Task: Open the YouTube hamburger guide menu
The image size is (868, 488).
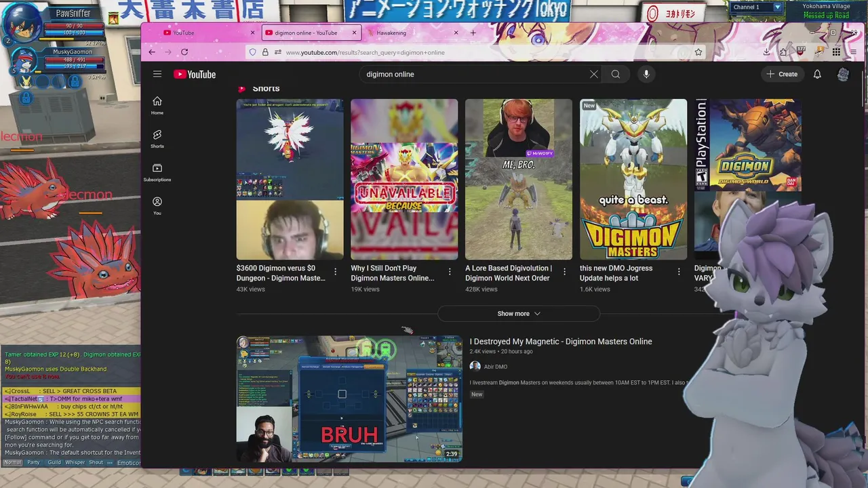Action: coord(157,74)
